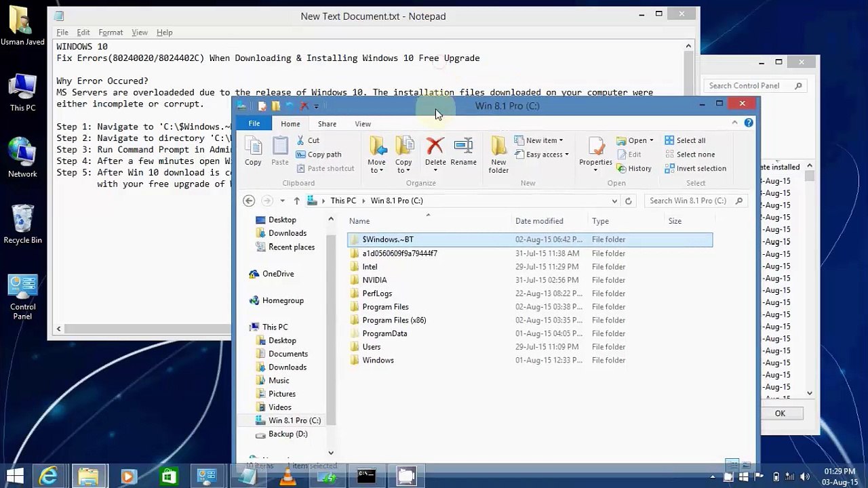The height and width of the screenshot is (488, 868).
Task: Click Invert selection in the ribbon
Action: click(x=695, y=168)
